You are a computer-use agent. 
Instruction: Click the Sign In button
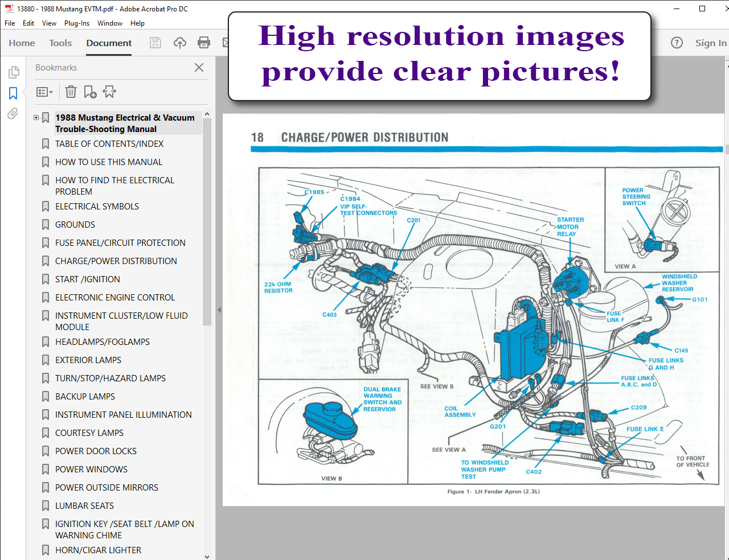tap(711, 43)
